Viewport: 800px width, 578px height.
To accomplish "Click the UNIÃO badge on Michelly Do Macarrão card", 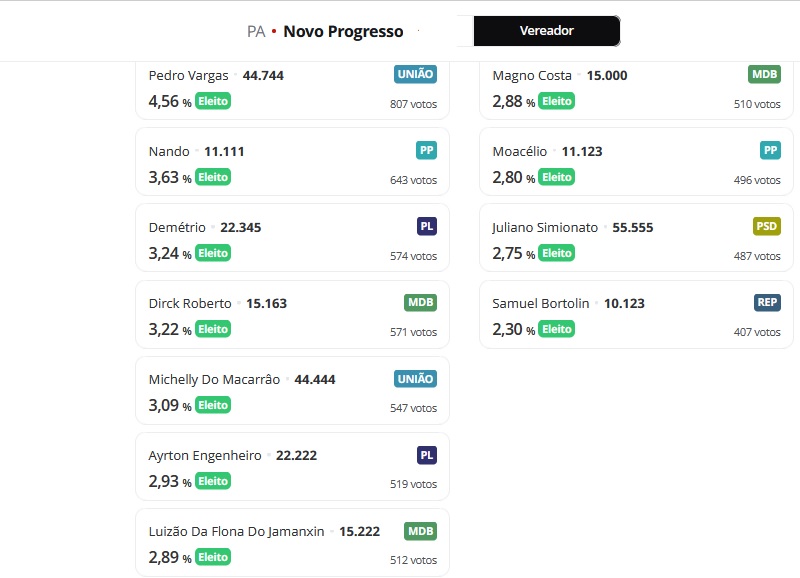I will [x=415, y=379].
